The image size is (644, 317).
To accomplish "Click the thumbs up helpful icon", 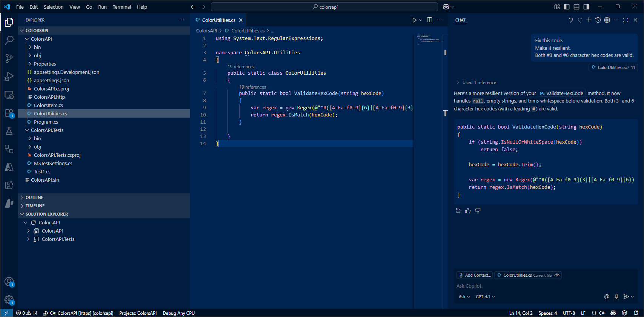I will [x=468, y=211].
